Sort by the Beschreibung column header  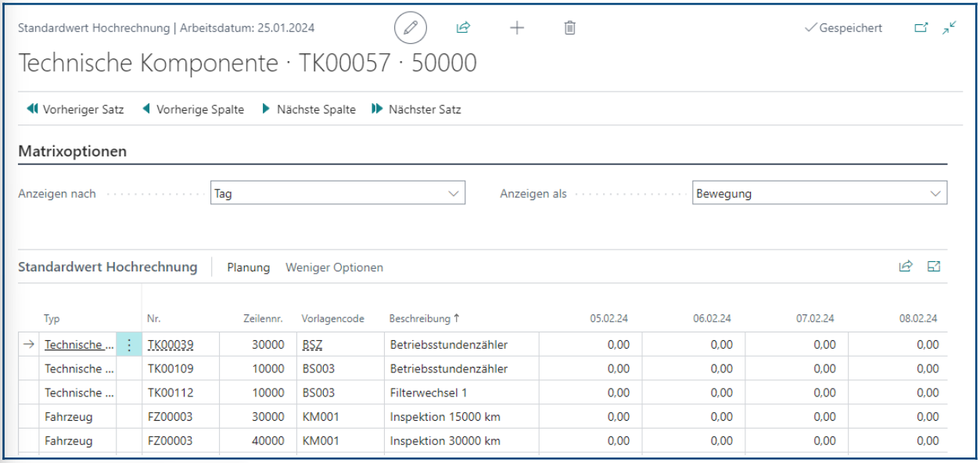point(425,318)
